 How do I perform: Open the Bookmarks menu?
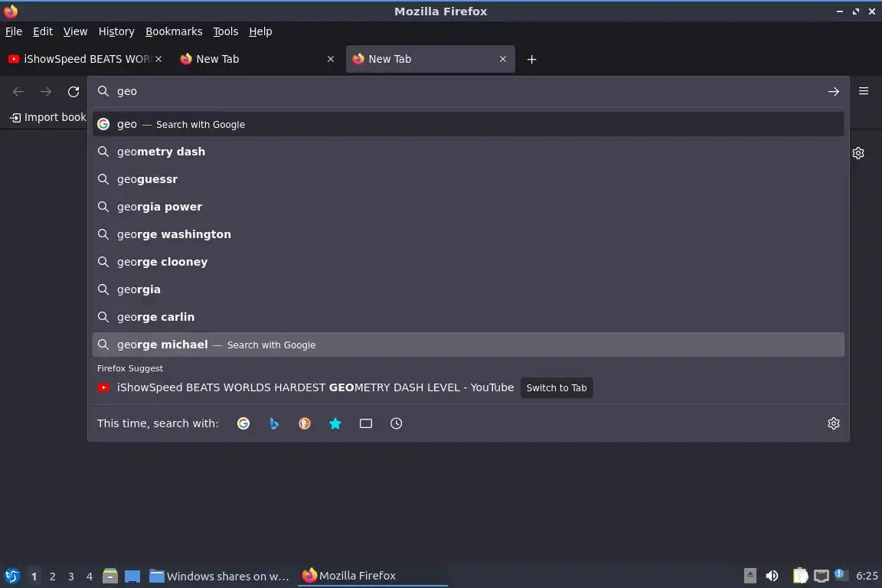click(x=174, y=31)
